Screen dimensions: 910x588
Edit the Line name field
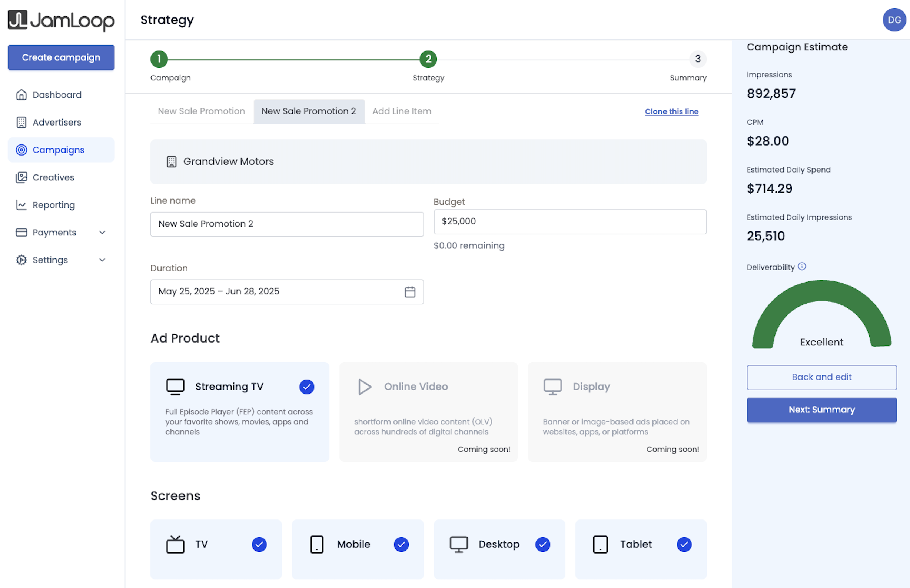(287, 224)
